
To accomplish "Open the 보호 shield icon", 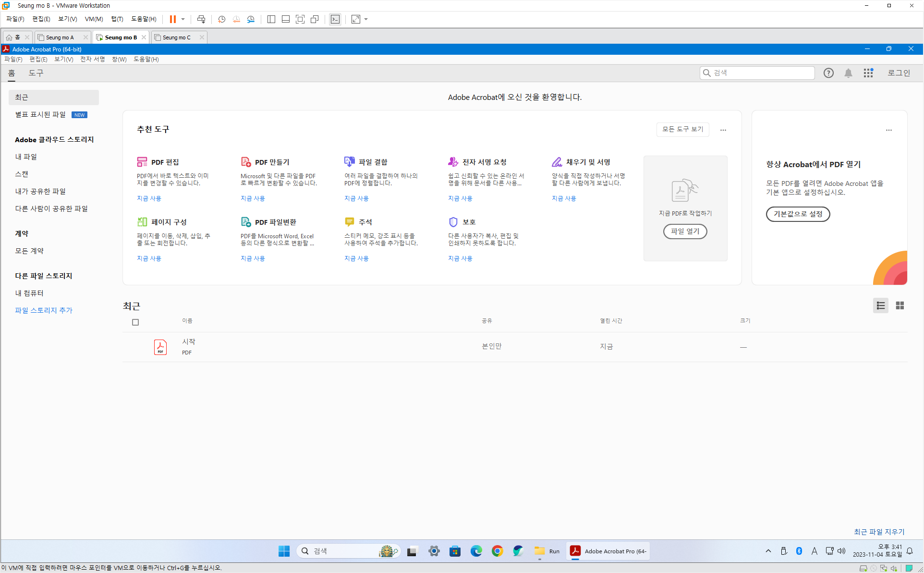I will 453,222.
